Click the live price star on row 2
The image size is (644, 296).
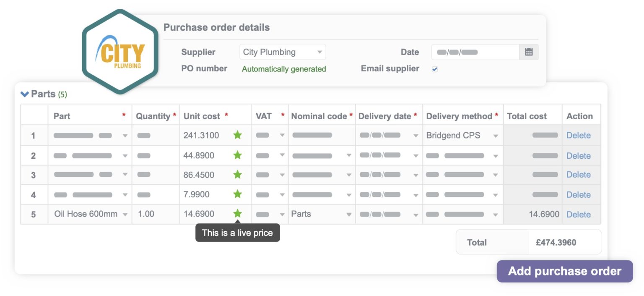pyautogui.click(x=237, y=155)
